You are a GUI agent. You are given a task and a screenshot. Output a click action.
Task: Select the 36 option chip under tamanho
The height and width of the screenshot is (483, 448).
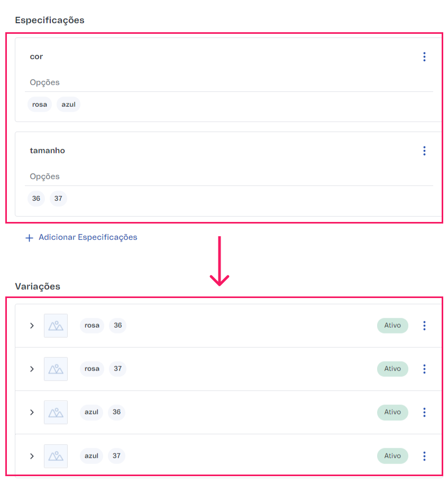click(36, 198)
